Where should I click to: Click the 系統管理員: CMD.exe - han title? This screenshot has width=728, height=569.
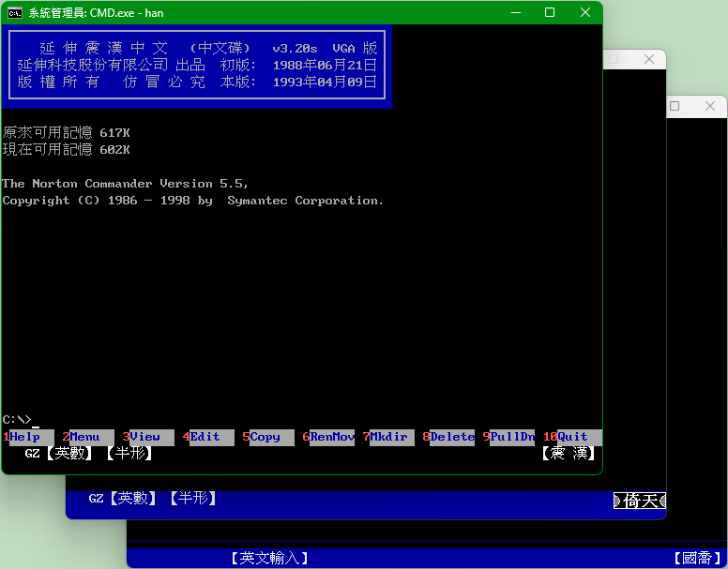(96, 13)
